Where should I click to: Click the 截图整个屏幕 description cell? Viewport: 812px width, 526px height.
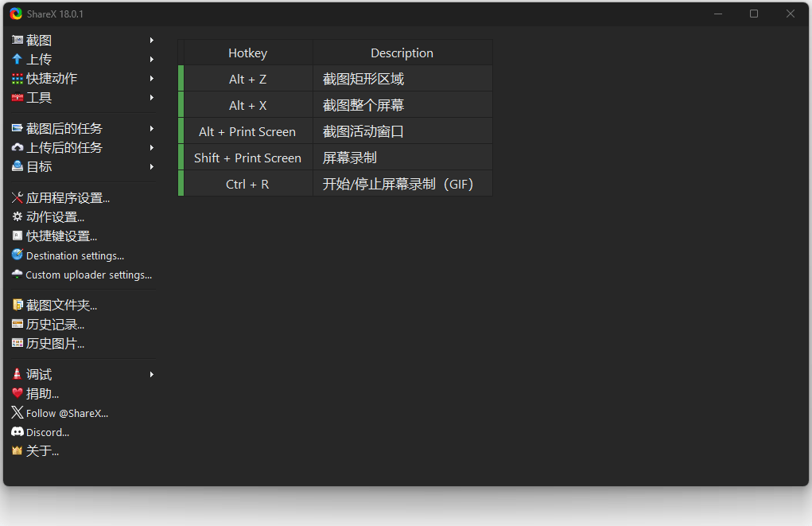(402, 105)
